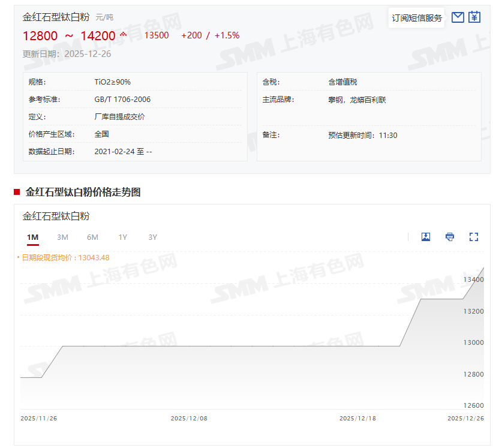The height and width of the screenshot is (448, 493).
Task: Select the 3Y time range
Action: (x=152, y=237)
